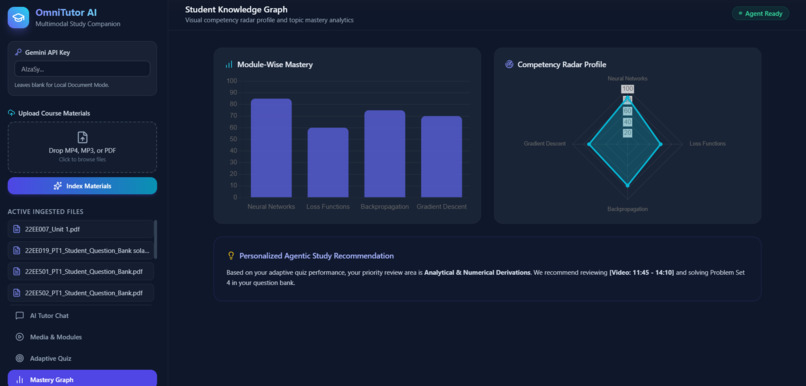Click the 100 tick label on the radar
This screenshot has height=386, width=806.
627,89
